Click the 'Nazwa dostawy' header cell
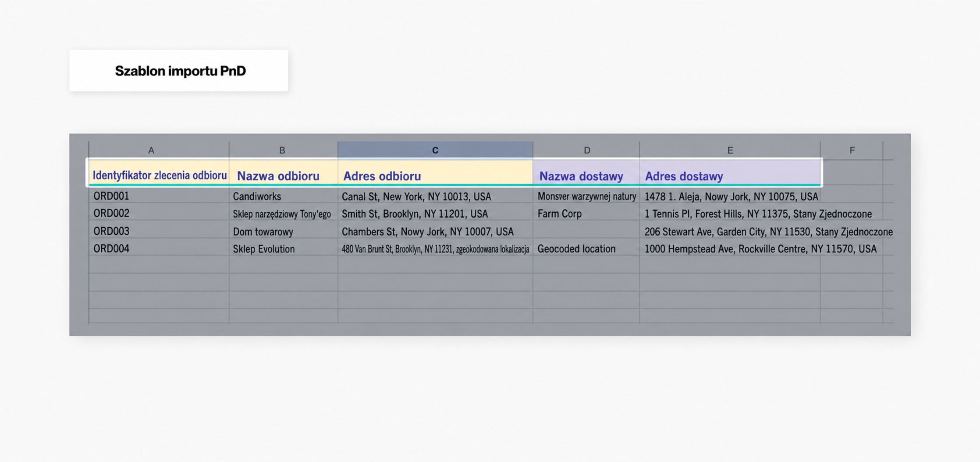The width and height of the screenshot is (980, 462). point(586,173)
